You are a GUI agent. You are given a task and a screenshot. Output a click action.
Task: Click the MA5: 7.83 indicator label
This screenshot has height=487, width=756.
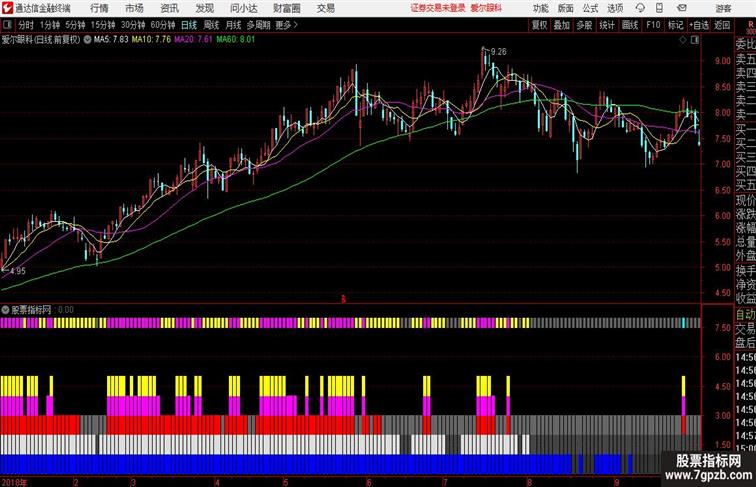tap(111, 40)
